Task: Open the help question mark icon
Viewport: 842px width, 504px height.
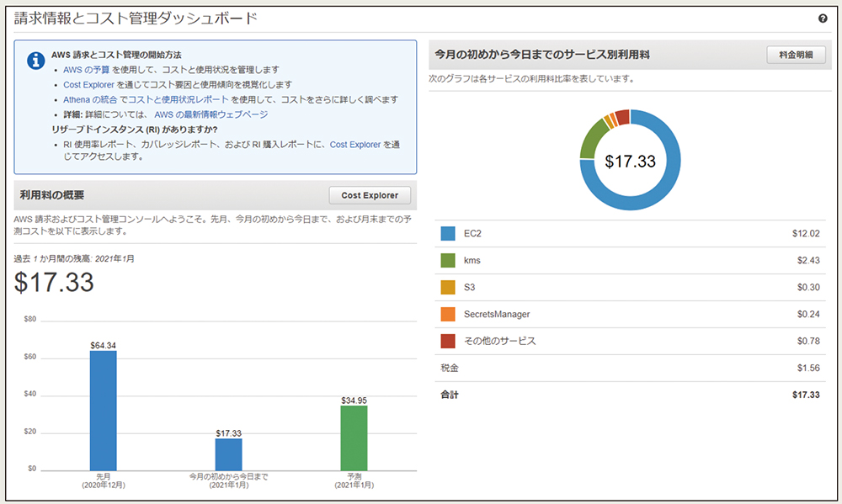Action: (x=822, y=19)
